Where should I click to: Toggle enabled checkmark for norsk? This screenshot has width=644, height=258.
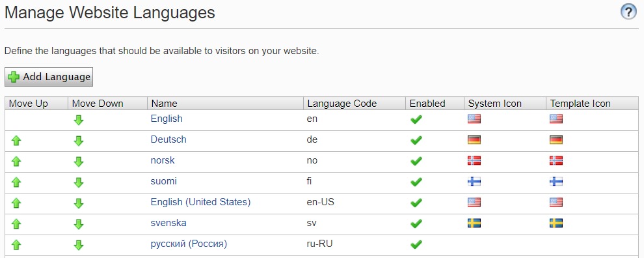click(x=416, y=161)
